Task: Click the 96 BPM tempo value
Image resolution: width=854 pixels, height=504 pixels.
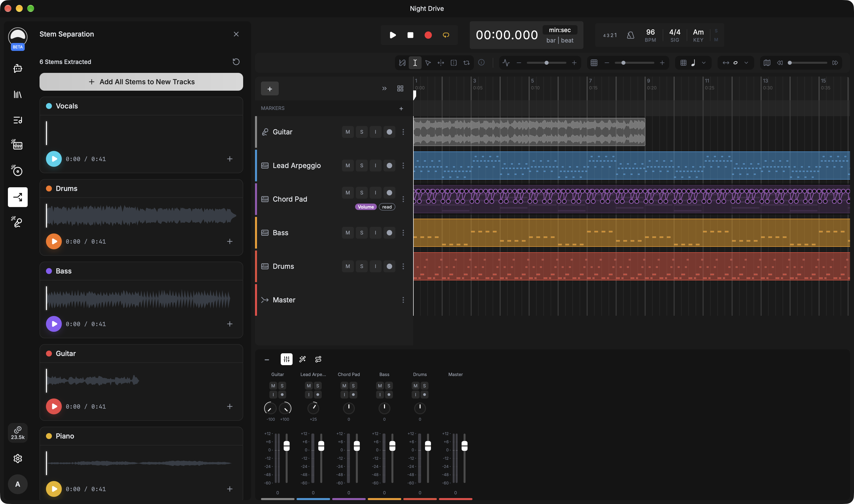Action: (650, 32)
